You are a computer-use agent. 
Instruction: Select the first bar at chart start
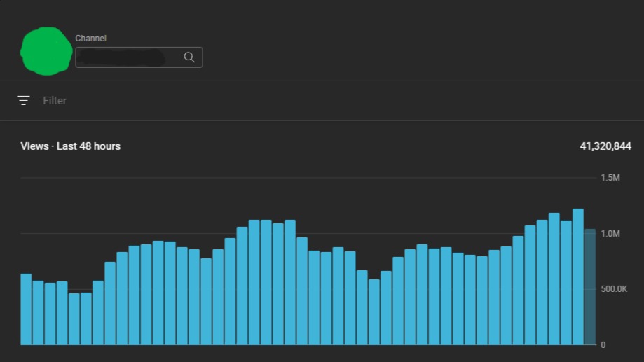(26, 309)
